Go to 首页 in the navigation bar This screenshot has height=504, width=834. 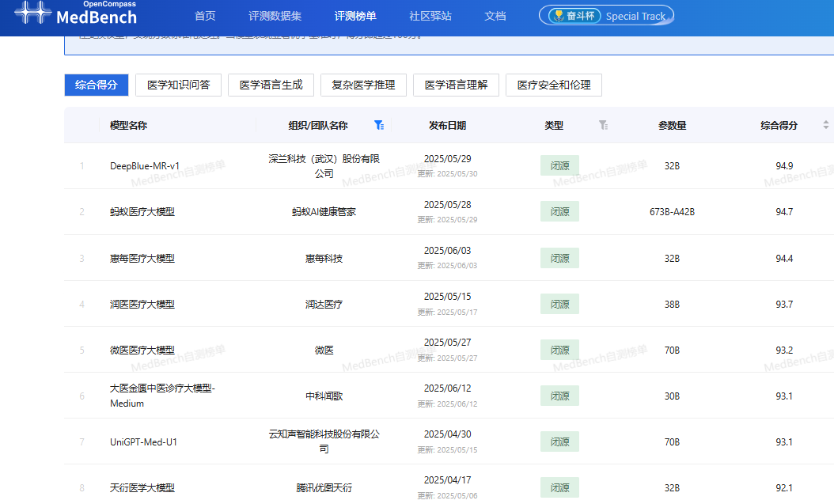pyautogui.click(x=205, y=16)
